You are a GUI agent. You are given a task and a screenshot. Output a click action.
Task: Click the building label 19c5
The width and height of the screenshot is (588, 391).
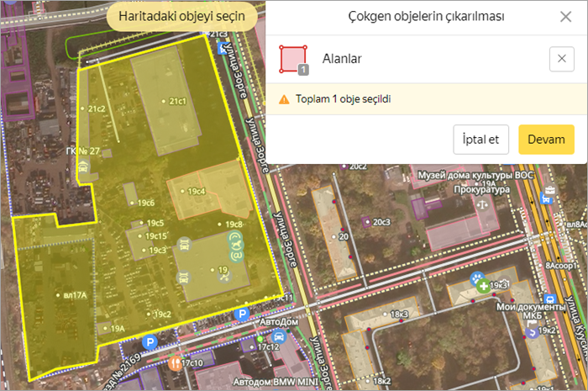coord(155,224)
